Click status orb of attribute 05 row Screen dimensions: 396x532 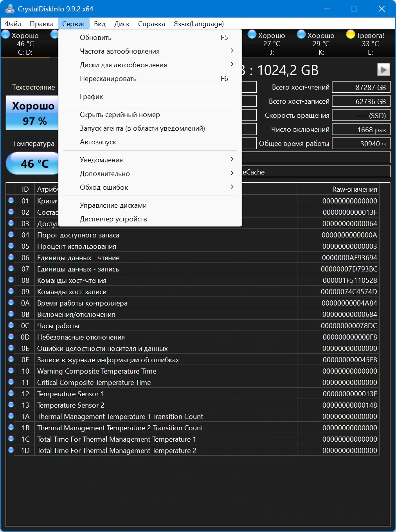click(11, 246)
